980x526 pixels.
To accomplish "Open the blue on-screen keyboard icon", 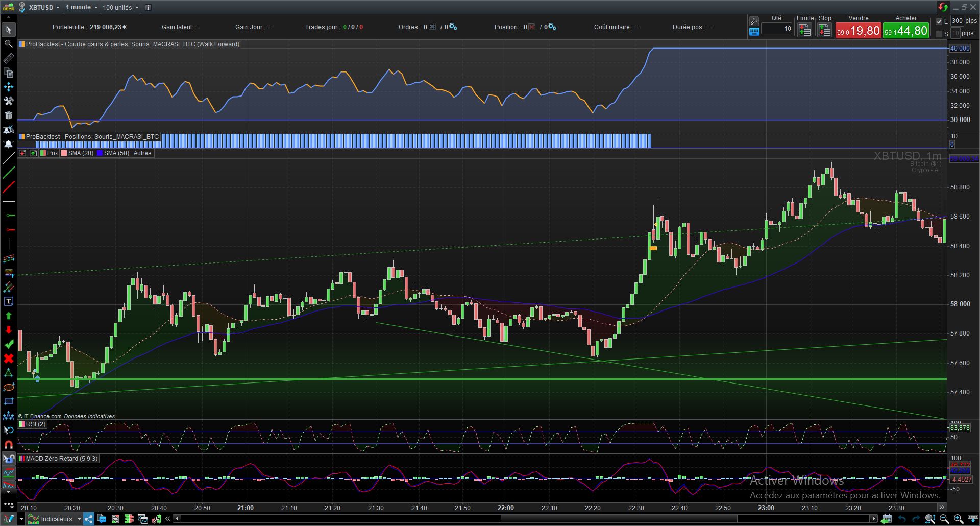I will pos(754,32).
